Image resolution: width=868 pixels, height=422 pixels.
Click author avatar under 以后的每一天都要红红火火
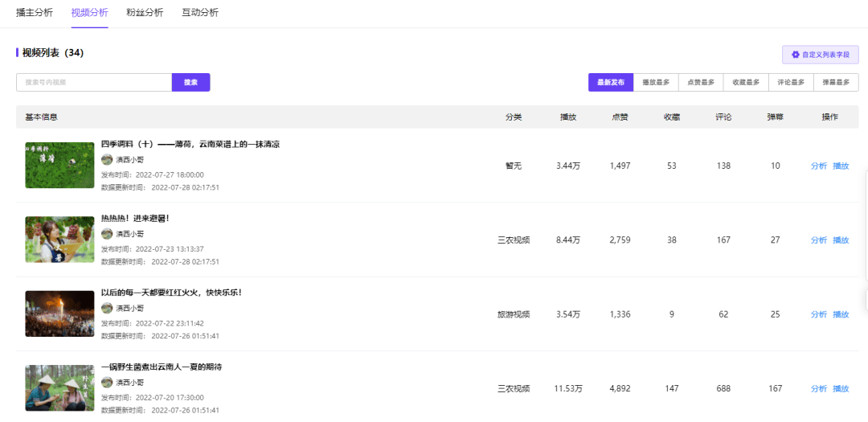point(107,308)
